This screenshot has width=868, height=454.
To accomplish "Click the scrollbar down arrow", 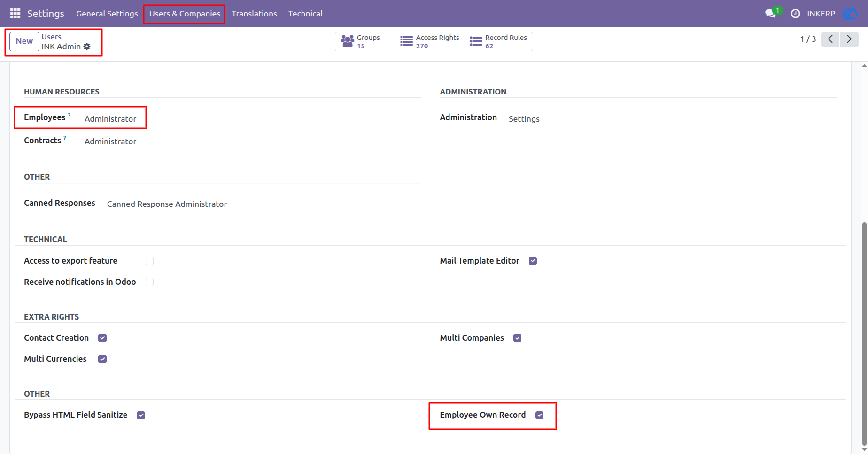I will coord(864,450).
